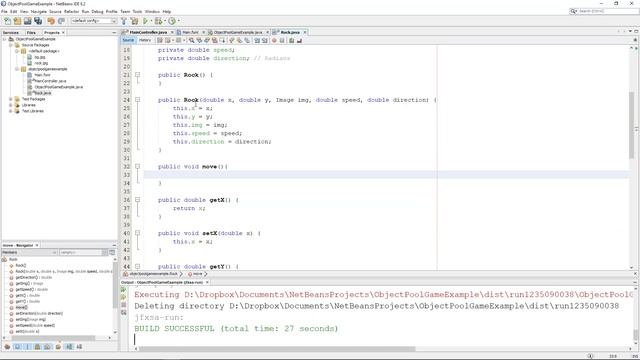This screenshot has height=360, width=640.
Task: Toggle Show Non-Public Members filter in Navigator
Action: (37, 347)
